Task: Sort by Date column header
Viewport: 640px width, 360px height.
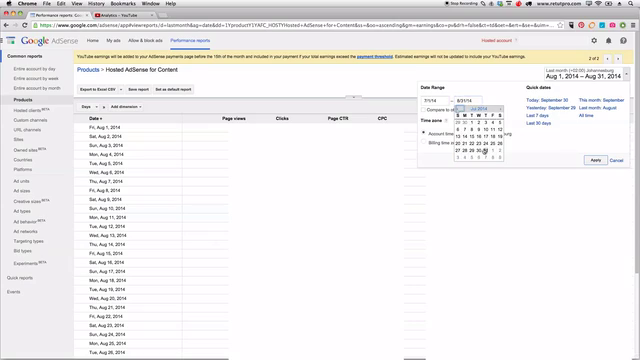Action: [96, 119]
